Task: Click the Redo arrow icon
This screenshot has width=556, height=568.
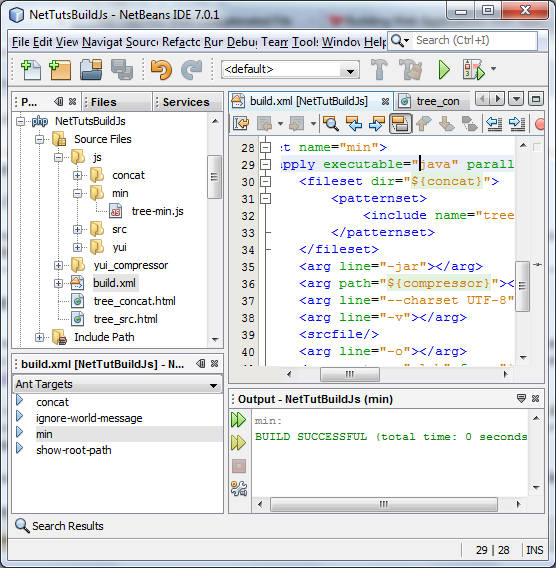Action: (192, 70)
